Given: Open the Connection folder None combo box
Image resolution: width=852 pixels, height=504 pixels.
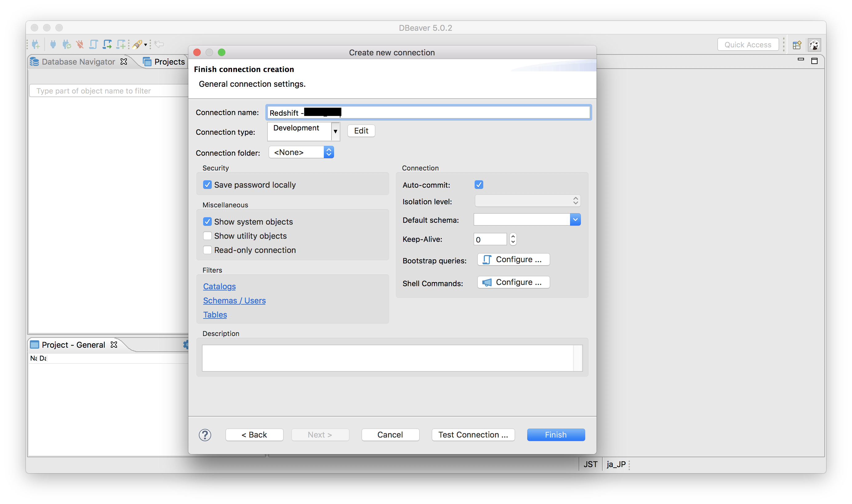Looking at the screenshot, I should (301, 152).
